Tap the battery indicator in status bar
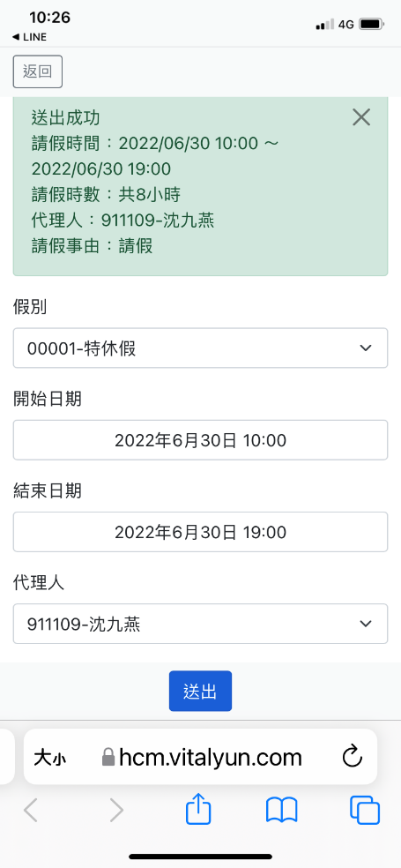Viewport: 401px width, 868px height. (371, 25)
